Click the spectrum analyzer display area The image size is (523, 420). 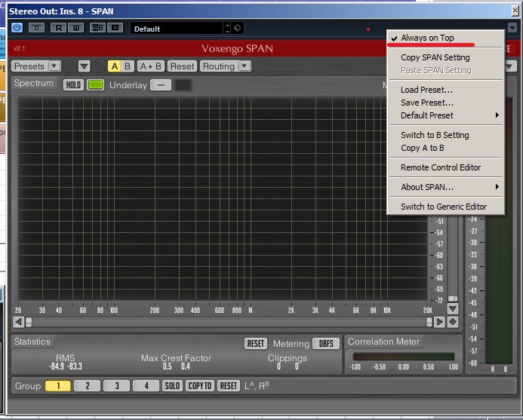tap(223, 199)
